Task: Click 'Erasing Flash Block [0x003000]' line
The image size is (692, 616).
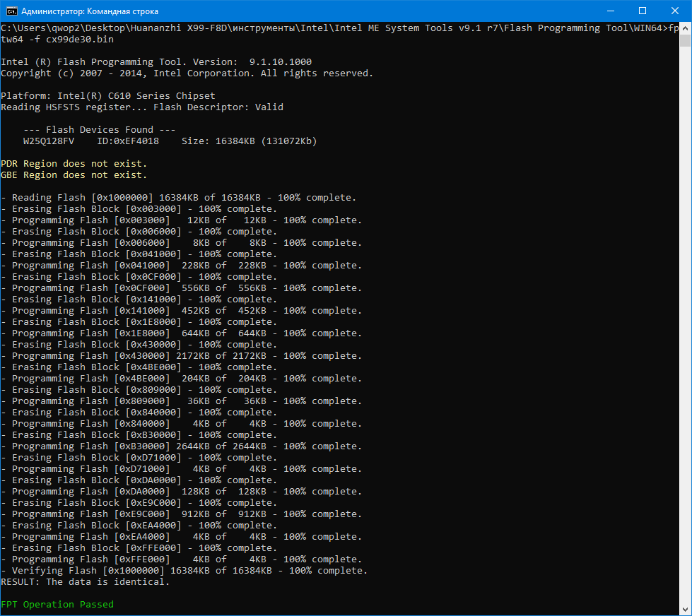Action: pos(139,209)
